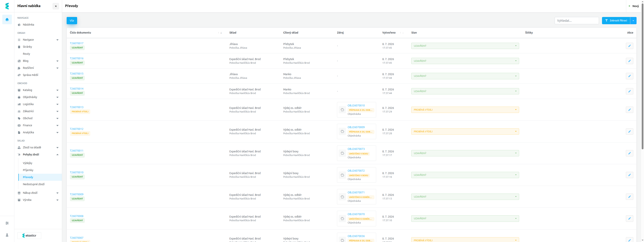Open order link OBJ26070073

coord(356,149)
